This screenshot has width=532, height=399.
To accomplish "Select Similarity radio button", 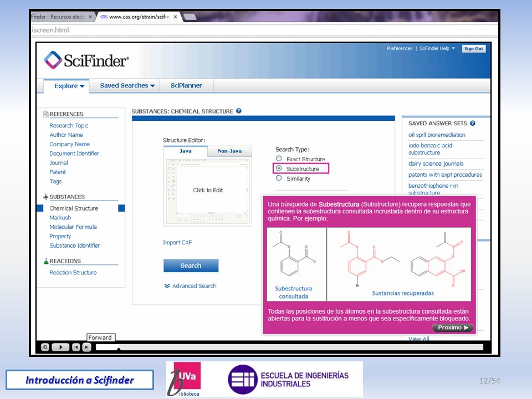I will [x=279, y=178].
